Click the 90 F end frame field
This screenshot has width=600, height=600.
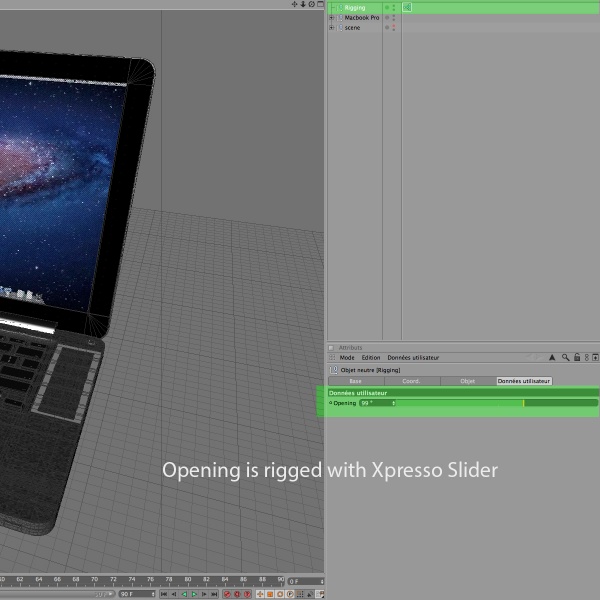130,594
